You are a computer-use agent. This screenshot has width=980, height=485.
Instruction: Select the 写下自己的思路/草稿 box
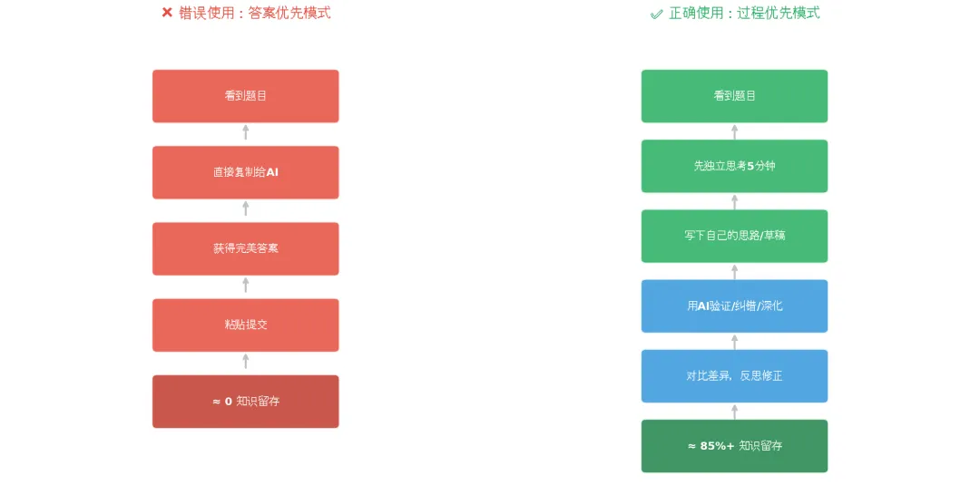734,236
